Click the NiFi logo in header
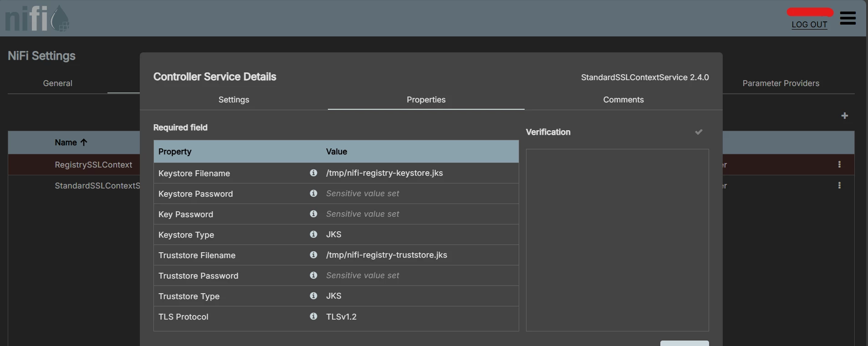The width and height of the screenshot is (868, 346). (x=37, y=18)
